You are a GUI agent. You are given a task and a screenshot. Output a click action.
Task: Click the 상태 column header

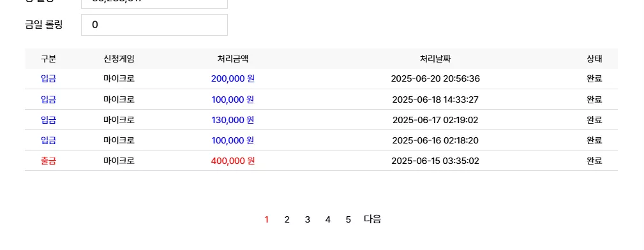pyautogui.click(x=594, y=59)
